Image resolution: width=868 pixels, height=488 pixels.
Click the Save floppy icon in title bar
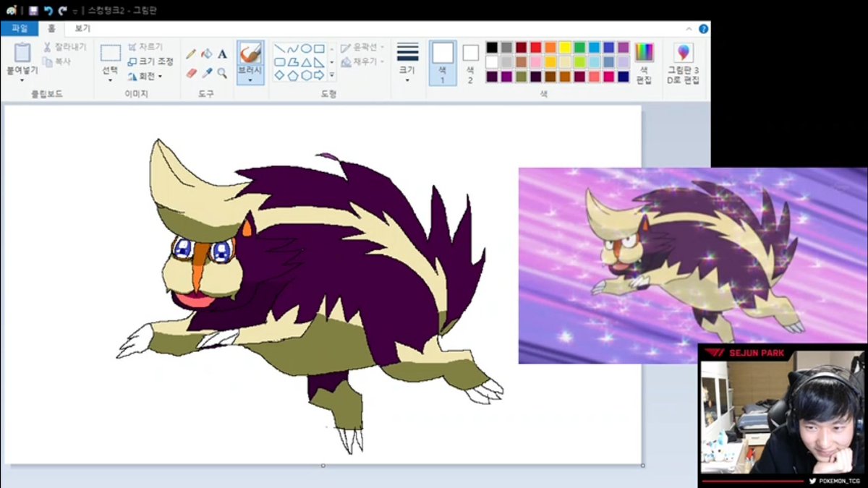click(33, 10)
